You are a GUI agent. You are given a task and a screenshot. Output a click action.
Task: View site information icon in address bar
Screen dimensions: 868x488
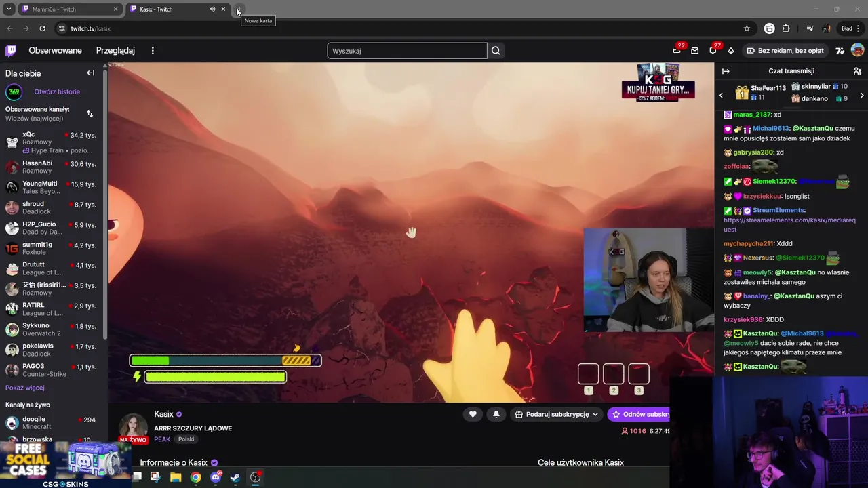click(62, 28)
